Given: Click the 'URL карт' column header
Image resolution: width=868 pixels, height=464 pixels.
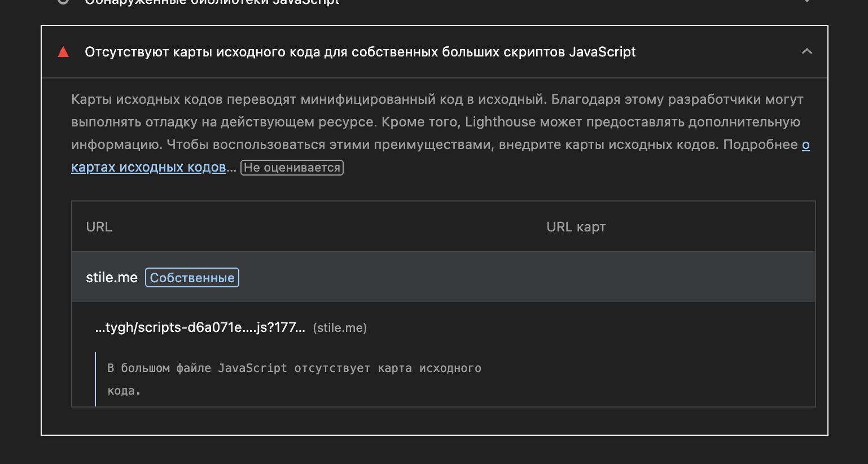Looking at the screenshot, I should point(576,227).
